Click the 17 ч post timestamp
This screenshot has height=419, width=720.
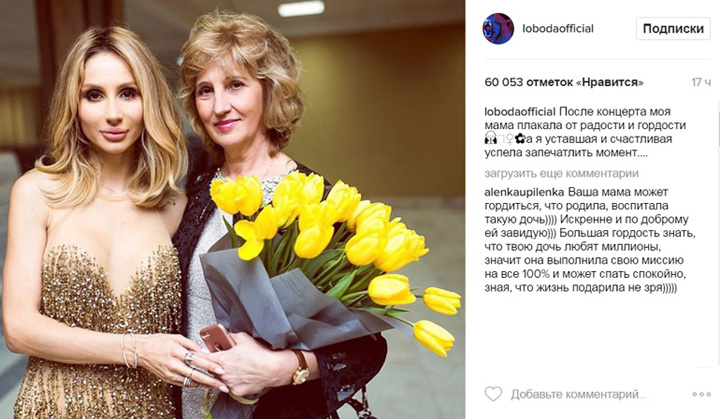701,81
